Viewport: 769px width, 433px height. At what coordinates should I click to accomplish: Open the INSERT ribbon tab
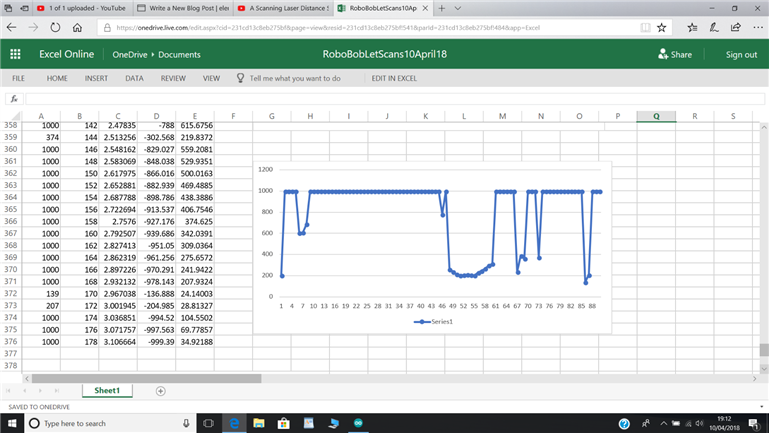tap(96, 78)
